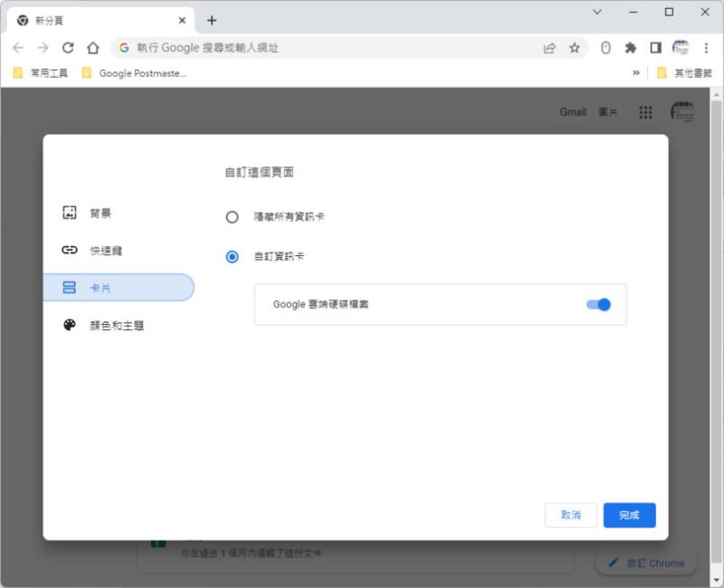Click the Google account avatar on page
The image size is (724, 588).
click(x=682, y=111)
